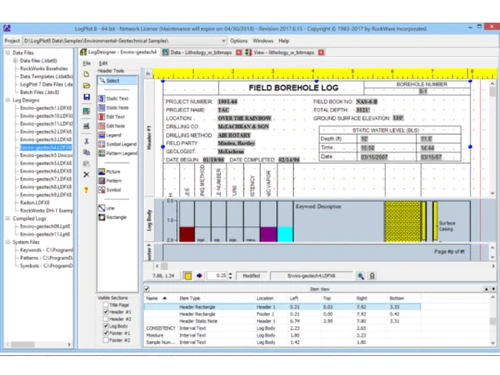Open the Windows menu
This screenshot has height=375, width=500.
pyautogui.click(x=263, y=41)
